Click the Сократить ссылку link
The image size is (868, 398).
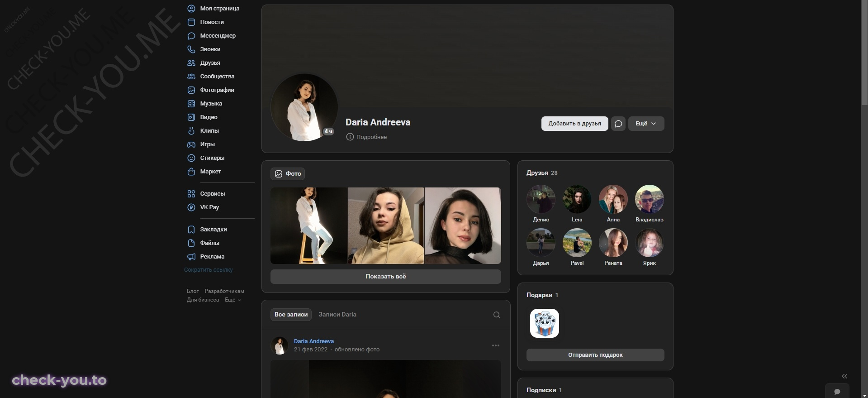coord(209,270)
